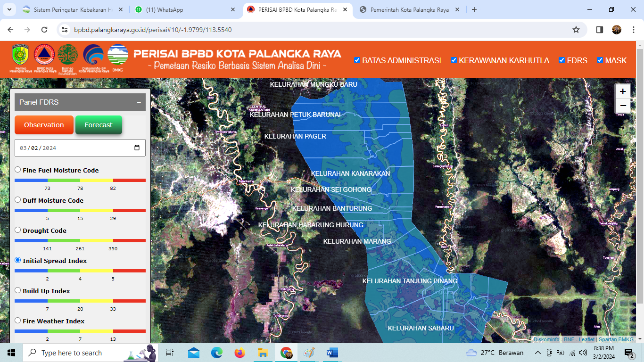Screen dimensions: 644x362
Task: Click Drought Code color scale bar
Action: [x=80, y=240]
